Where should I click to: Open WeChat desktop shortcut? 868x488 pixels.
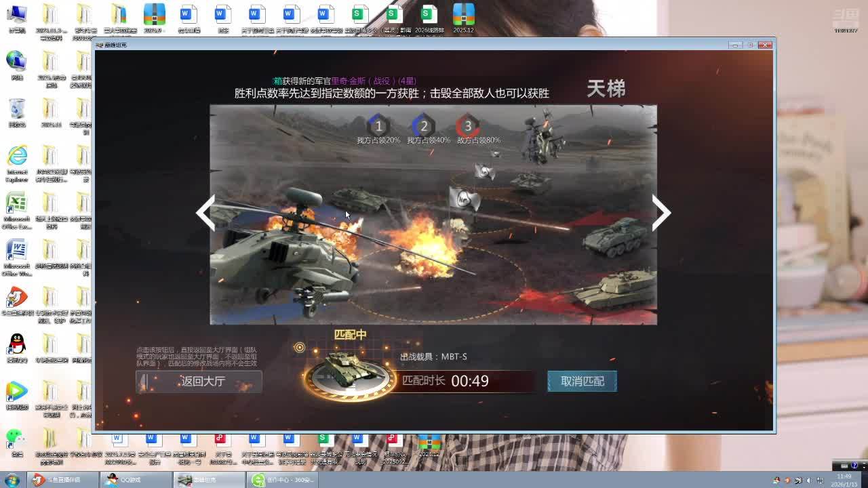point(15,439)
